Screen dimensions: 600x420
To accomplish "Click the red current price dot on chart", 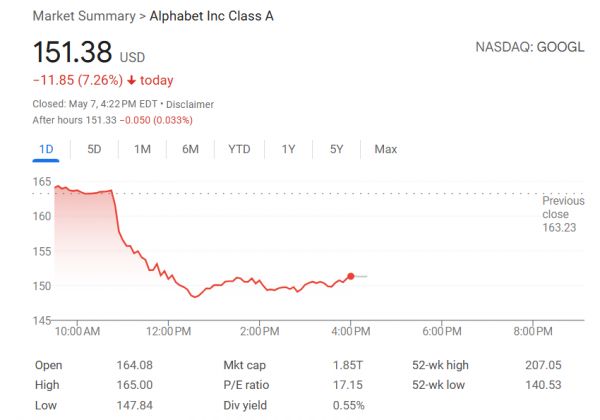I will click(x=351, y=276).
